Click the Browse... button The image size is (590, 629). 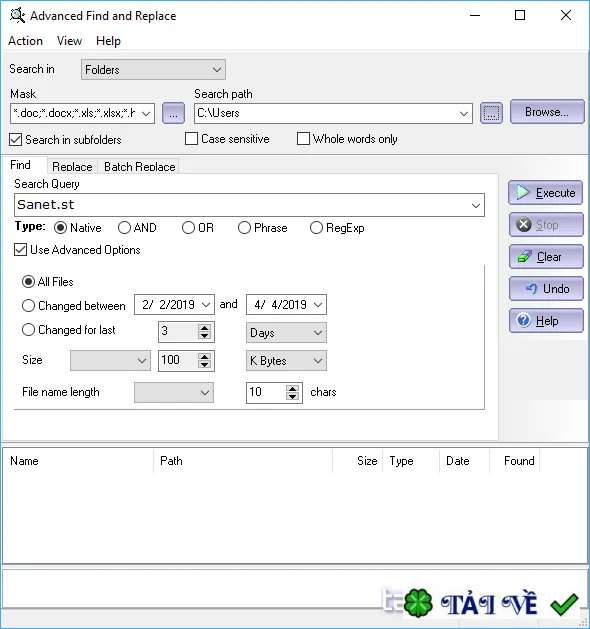[x=547, y=112]
